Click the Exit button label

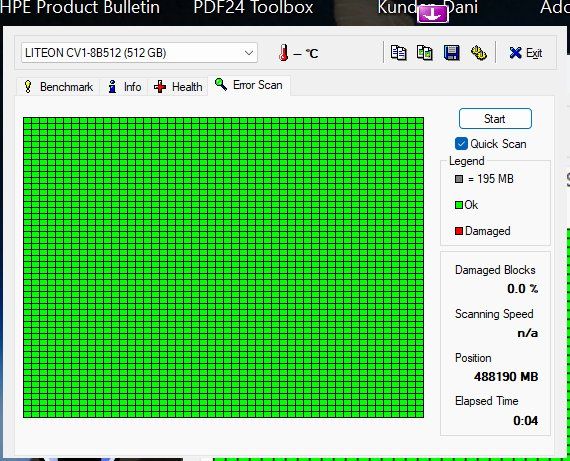coord(534,53)
